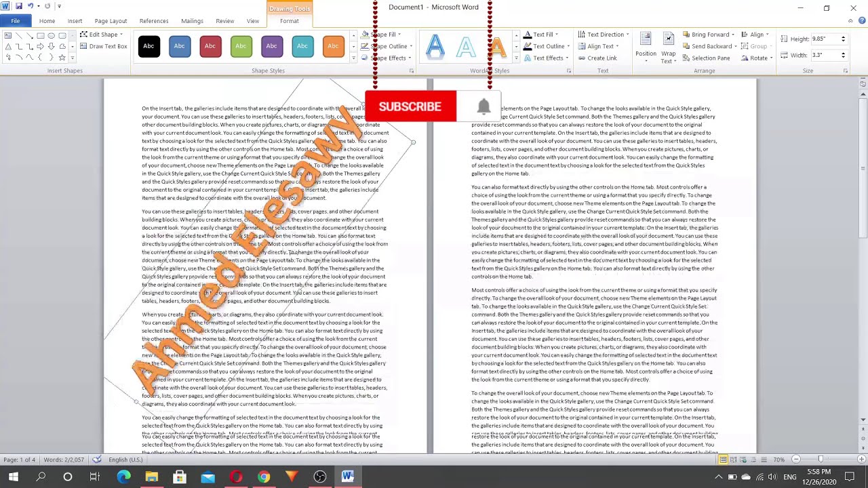Image resolution: width=868 pixels, height=488 pixels.
Task: Pick the blue gradient WordArt A style
Action: pyautogui.click(x=435, y=47)
